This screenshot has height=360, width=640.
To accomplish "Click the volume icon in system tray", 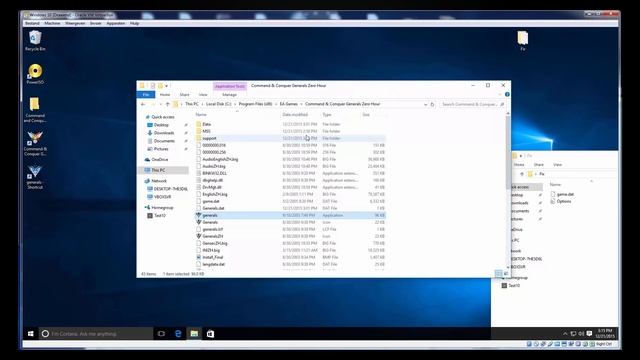I will [581, 333].
